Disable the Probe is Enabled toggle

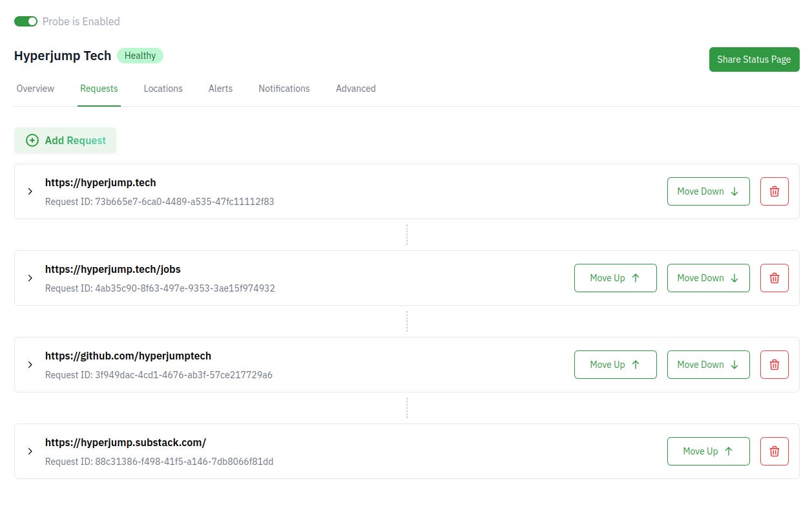(25, 21)
